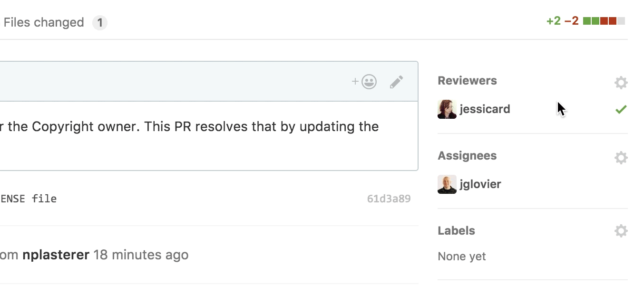Click the green approval checkmark beside jessicard
Viewport: 644px width, 285px height.
[621, 109]
